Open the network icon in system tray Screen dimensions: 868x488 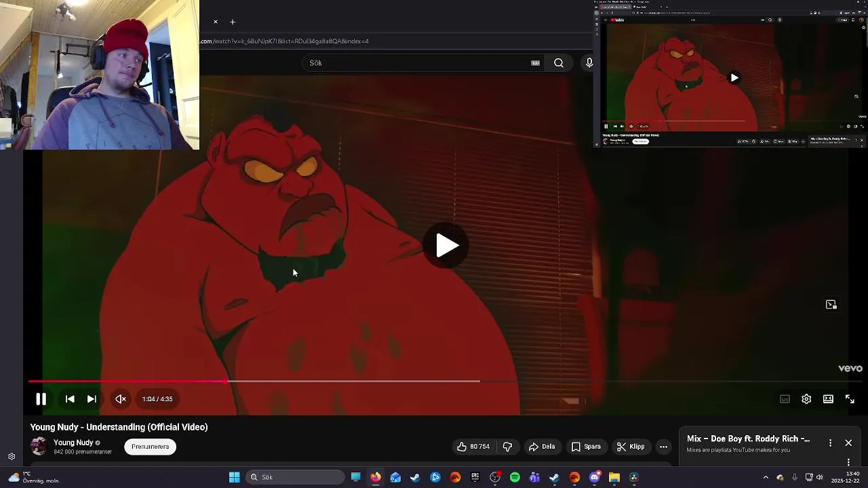[x=808, y=477]
